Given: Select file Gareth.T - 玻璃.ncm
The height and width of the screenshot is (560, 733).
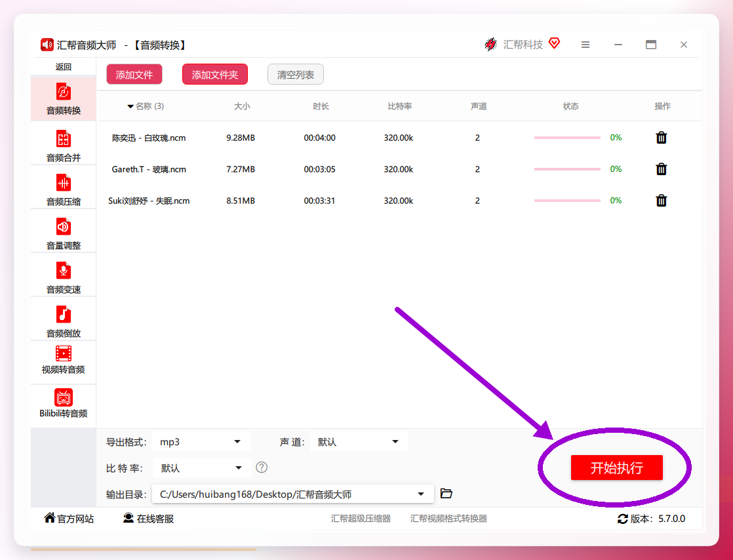Looking at the screenshot, I should click(x=149, y=169).
